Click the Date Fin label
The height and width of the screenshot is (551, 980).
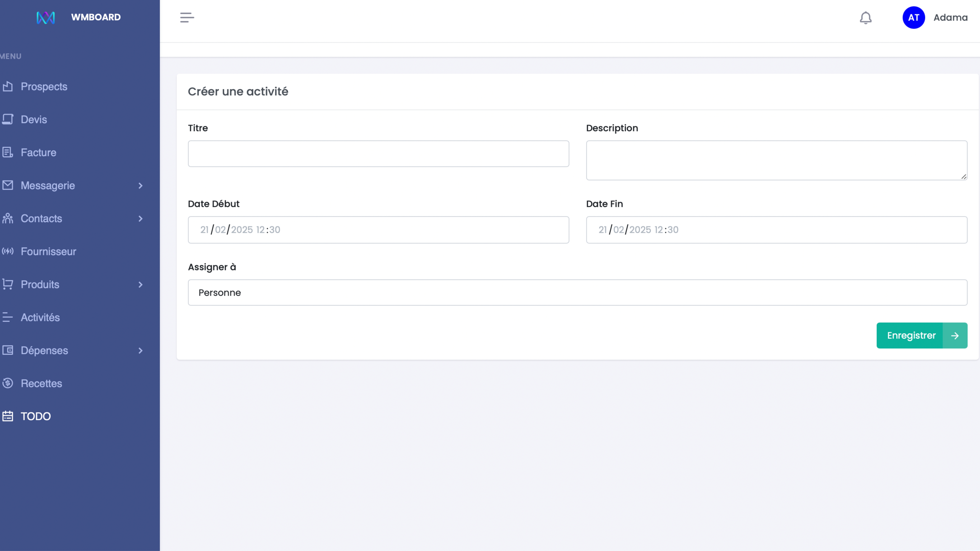[x=604, y=204]
